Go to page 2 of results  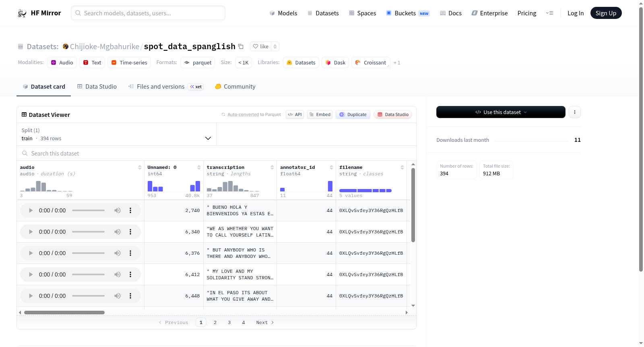coord(215,322)
